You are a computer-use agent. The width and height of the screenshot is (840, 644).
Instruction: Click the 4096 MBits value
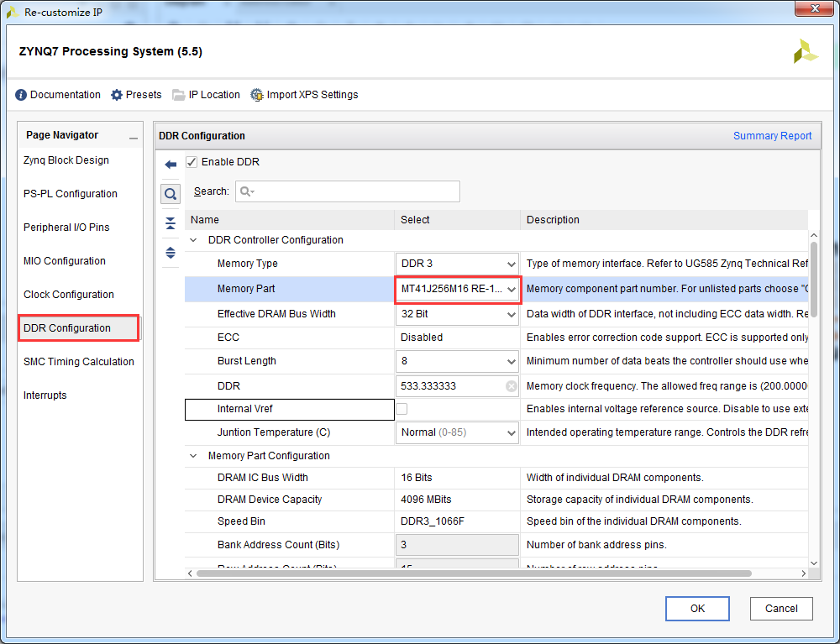coord(426,500)
